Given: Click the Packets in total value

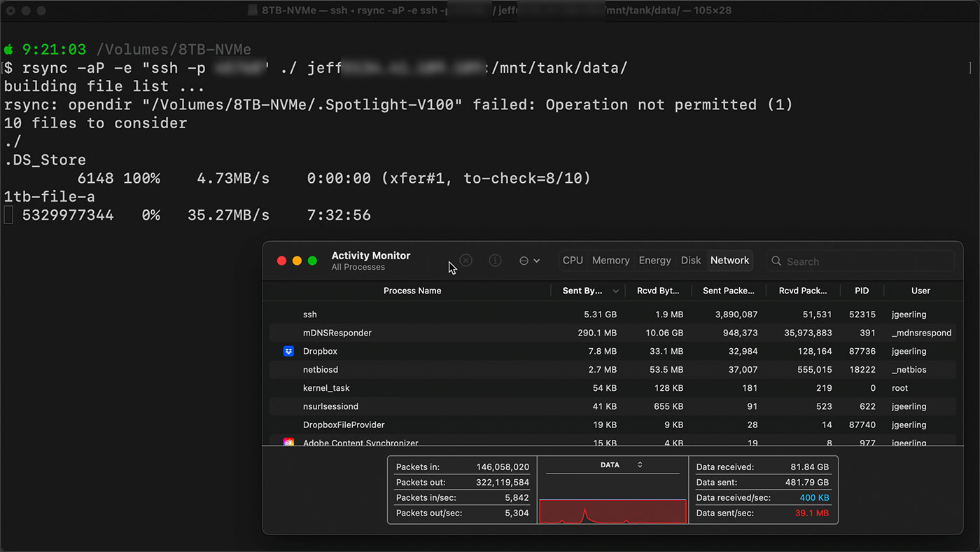Looking at the screenshot, I should [x=503, y=467].
